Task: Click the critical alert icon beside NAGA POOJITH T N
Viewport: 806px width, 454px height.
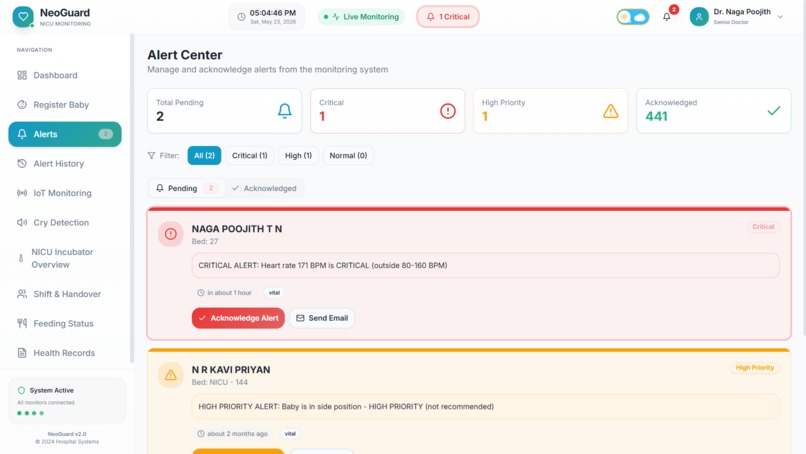Action: click(x=171, y=234)
